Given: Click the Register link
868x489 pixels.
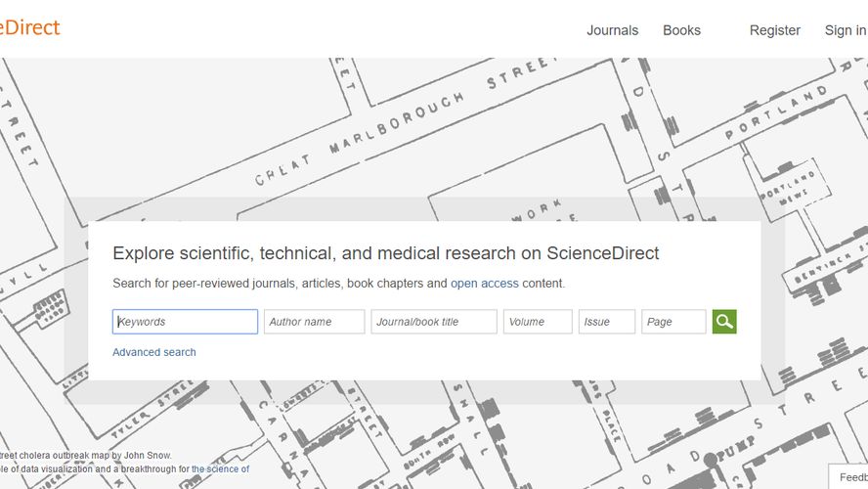Looking at the screenshot, I should (774, 30).
